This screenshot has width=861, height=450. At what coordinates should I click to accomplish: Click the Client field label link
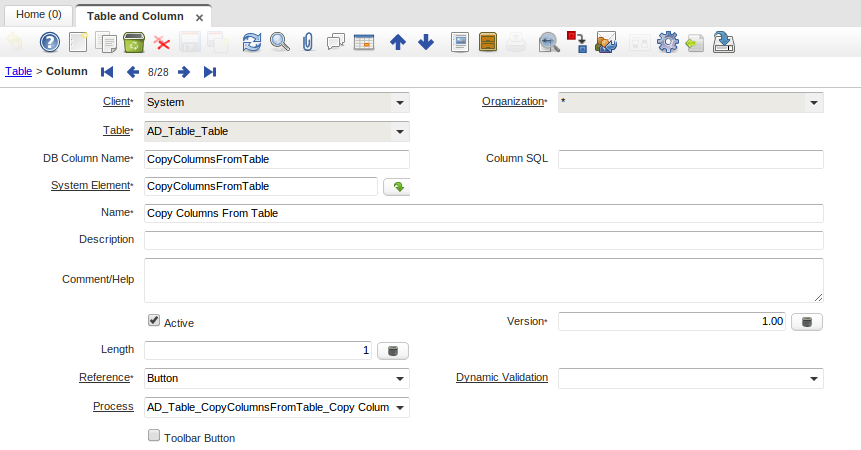tap(116, 102)
